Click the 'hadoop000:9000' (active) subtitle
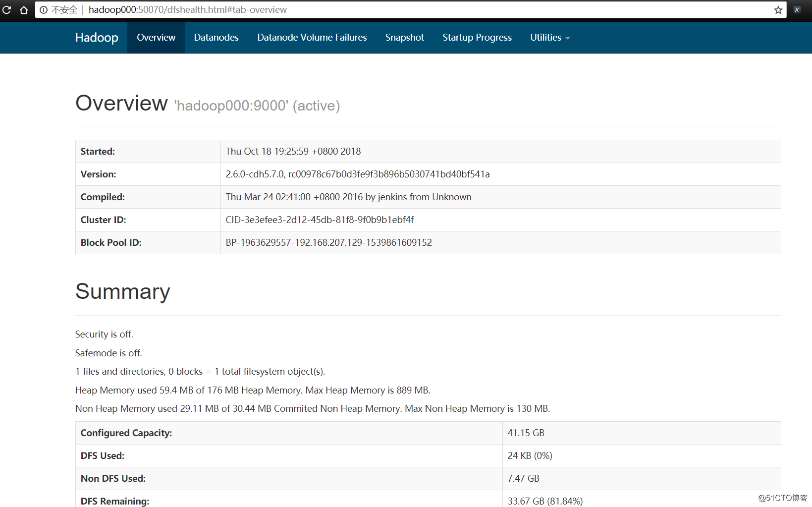Screen dimensions: 812x507 (257, 106)
